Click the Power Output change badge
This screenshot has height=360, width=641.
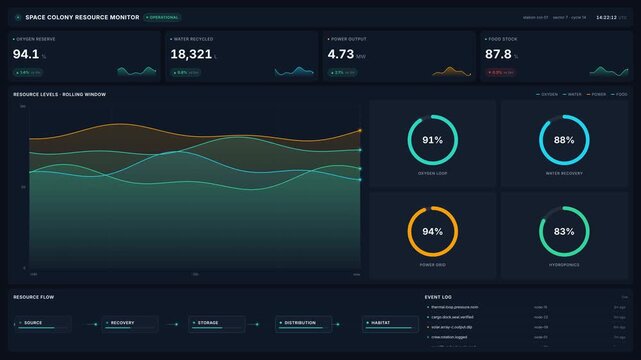pyautogui.click(x=343, y=73)
